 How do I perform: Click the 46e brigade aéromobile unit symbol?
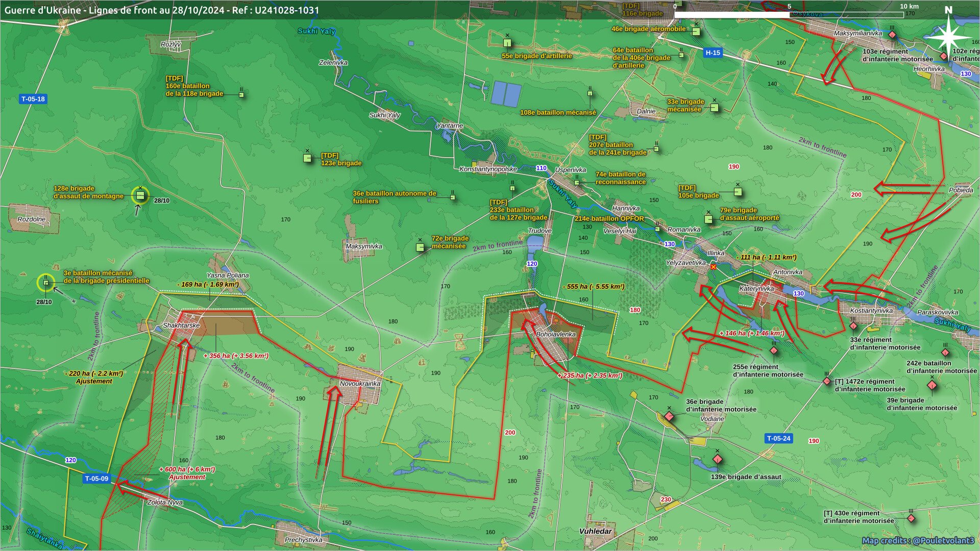[696, 31]
